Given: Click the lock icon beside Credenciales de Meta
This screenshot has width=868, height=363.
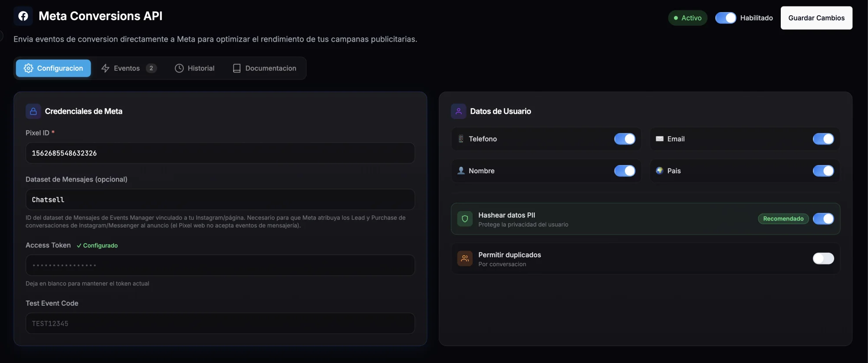Looking at the screenshot, I should (33, 111).
